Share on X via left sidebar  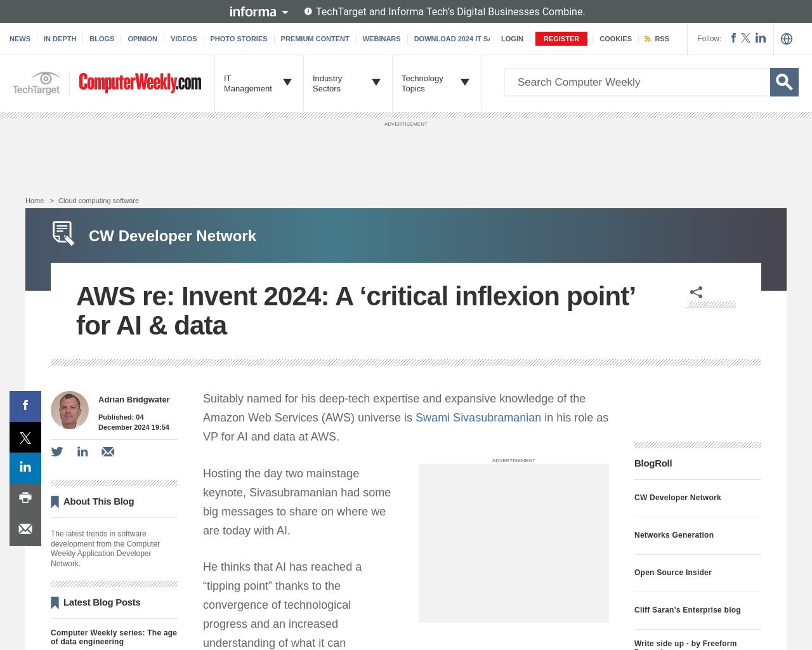coord(25,437)
